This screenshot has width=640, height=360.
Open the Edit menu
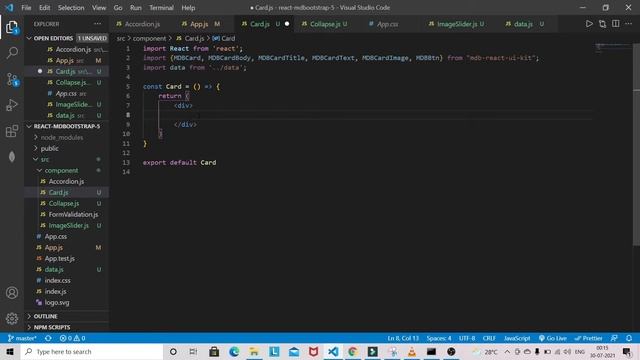[x=44, y=8]
